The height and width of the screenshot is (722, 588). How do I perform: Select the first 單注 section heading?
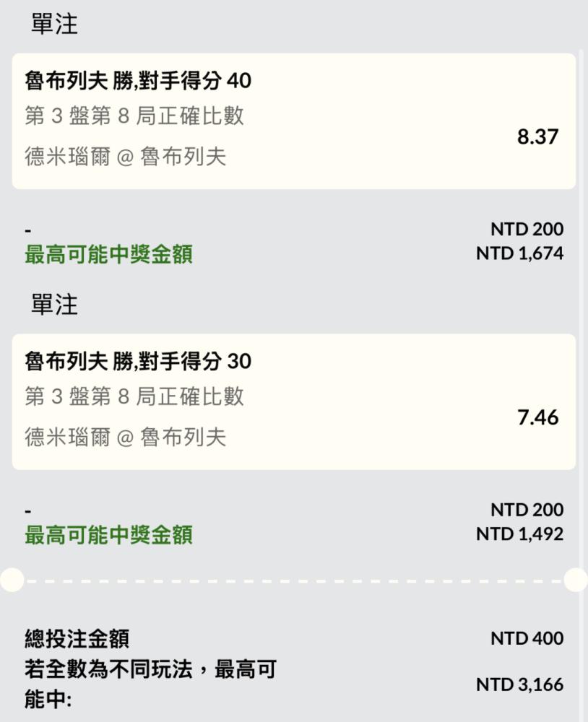pos(54,24)
